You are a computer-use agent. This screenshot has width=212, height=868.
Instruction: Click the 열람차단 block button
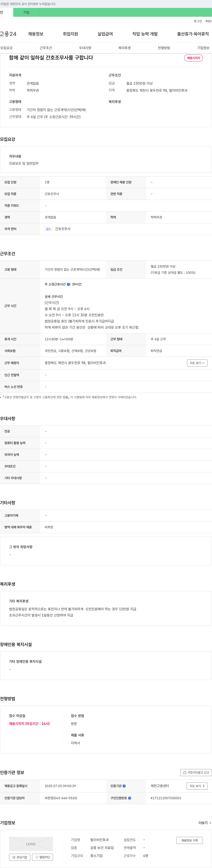point(43,857)
